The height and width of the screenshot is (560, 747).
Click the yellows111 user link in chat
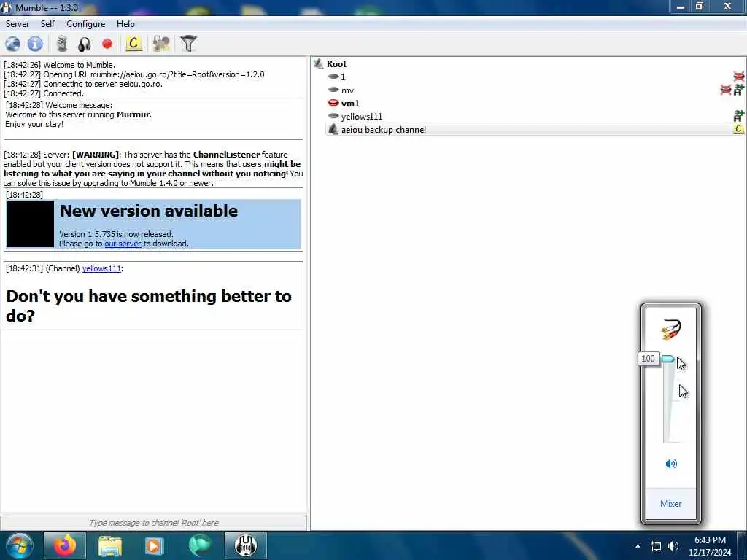101,268
